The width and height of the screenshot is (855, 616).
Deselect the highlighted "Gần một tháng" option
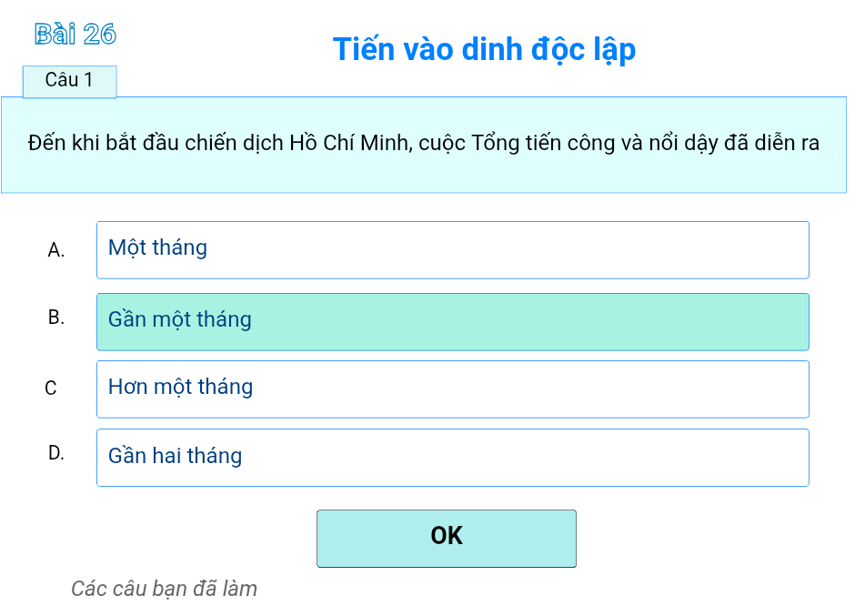click(x=452, y=321)
